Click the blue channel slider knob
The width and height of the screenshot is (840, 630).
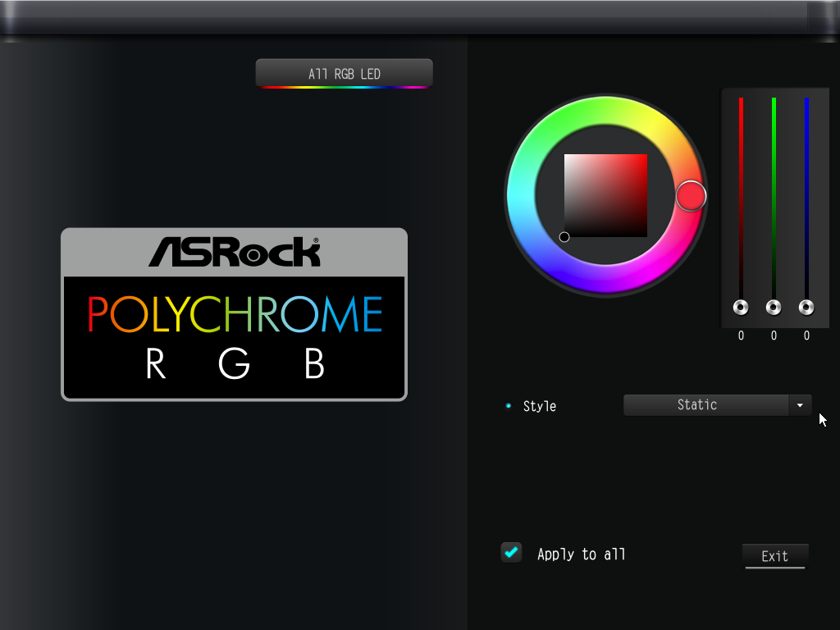[x=806, y=308]
